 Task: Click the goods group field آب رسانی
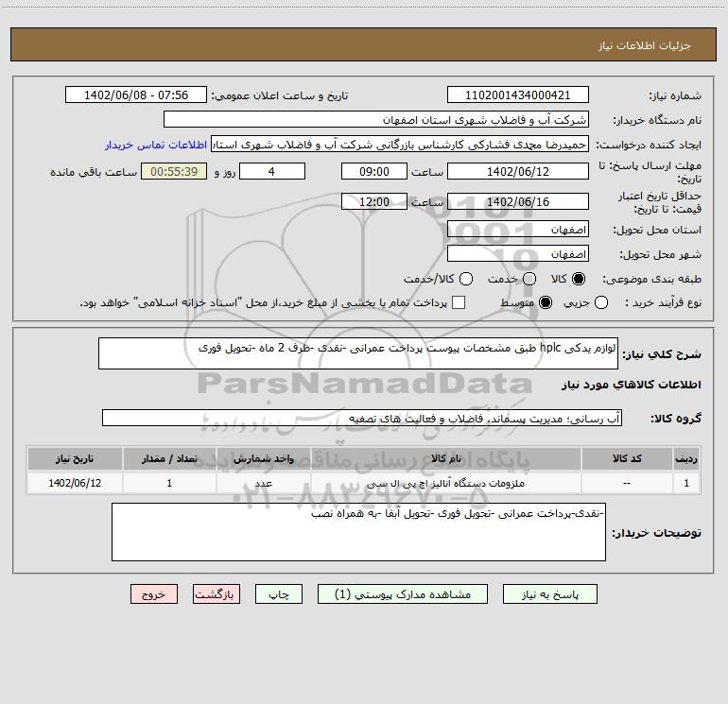362,418
